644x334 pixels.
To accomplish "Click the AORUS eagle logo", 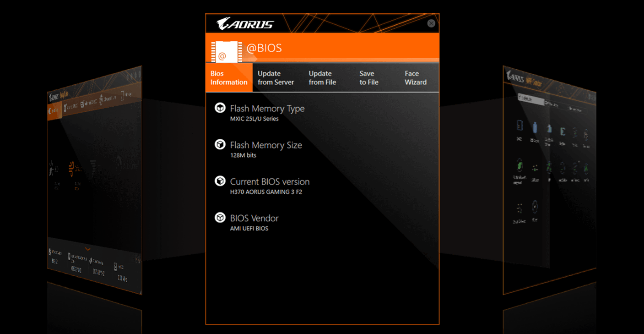I will point(245,24).
